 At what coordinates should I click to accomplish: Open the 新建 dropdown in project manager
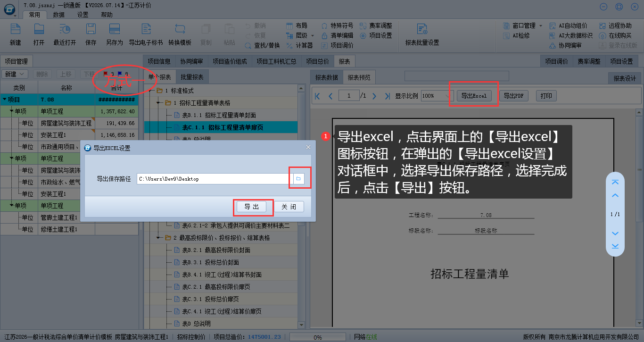coord(15,74)
